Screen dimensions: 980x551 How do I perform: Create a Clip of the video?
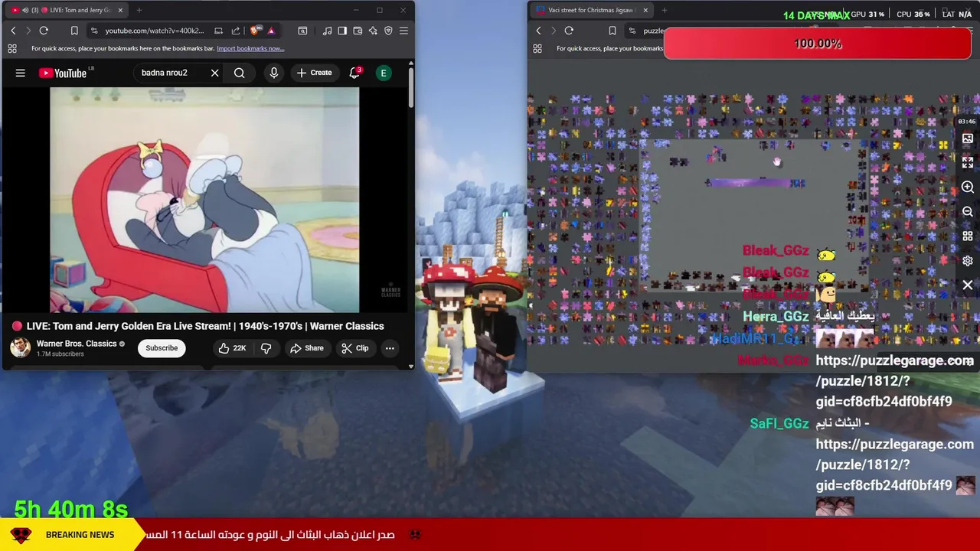tap(355, 348)
